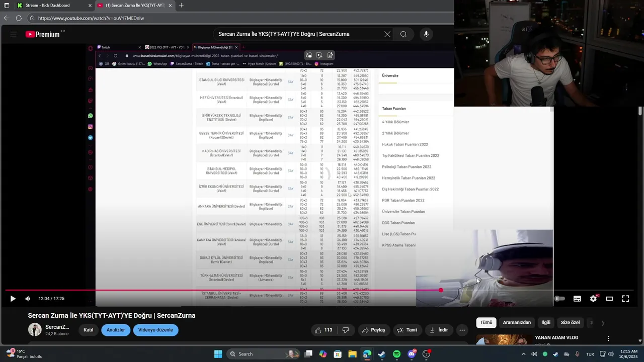The width and height of the screenshot is (644, 362).
Task: Open the Windows Start menu
Action: click(x=218, y=354)
